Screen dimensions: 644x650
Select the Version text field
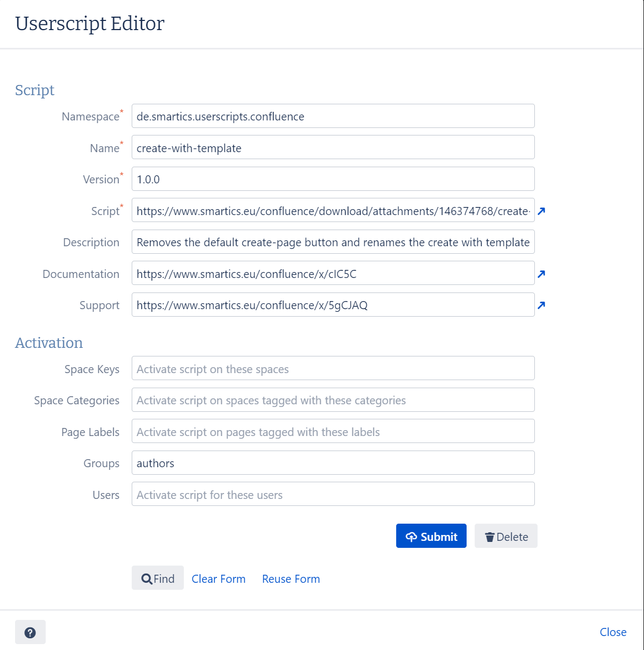(333, 180)
